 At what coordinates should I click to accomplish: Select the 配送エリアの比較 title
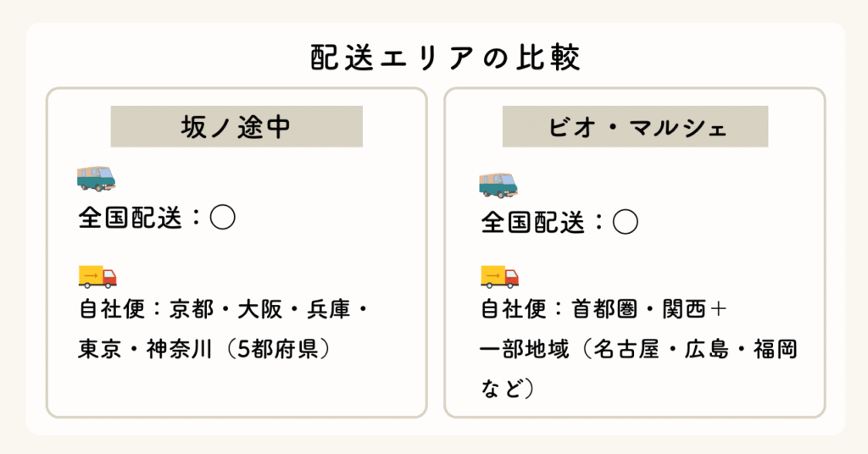[x=433, y=58]
